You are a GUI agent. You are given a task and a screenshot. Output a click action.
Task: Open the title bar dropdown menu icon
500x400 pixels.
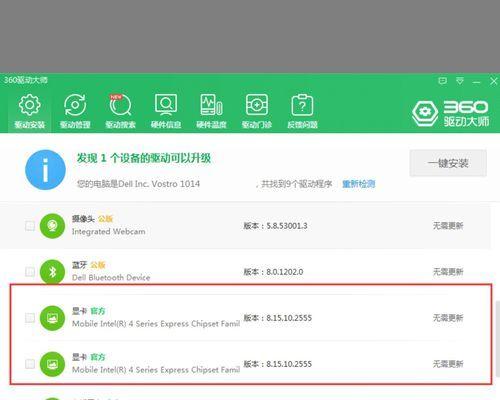tap(460, 81)
